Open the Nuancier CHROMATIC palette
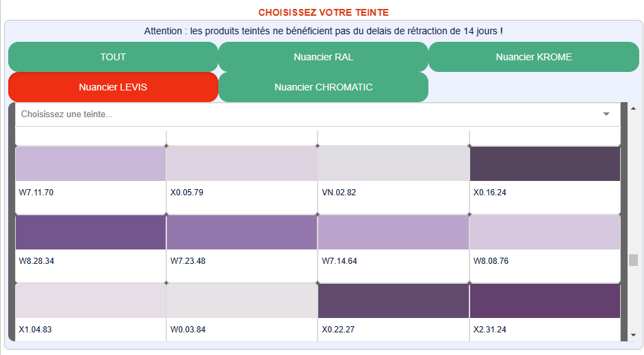Screen dimensions: 644x355 pyautogui.click(x=323, y=87)
